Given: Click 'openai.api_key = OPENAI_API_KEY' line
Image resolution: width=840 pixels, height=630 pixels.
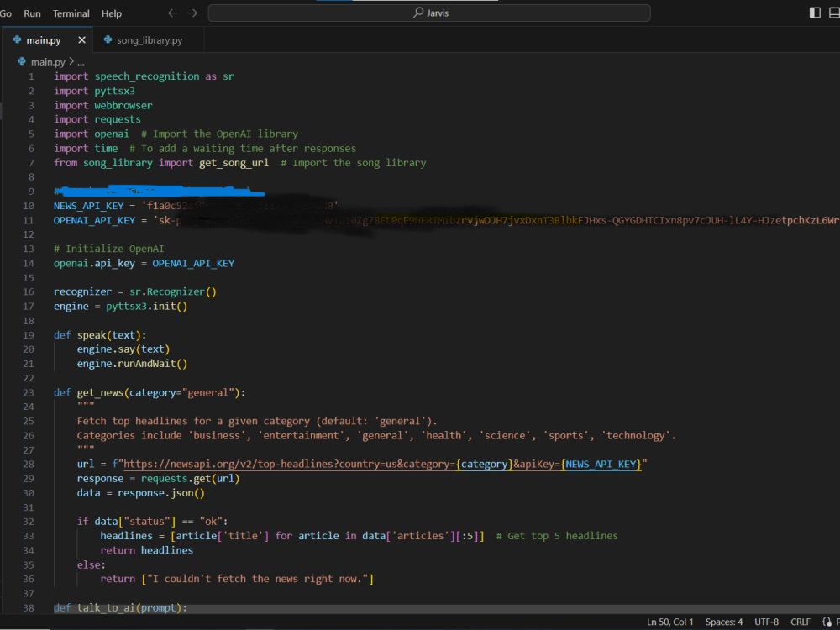Looking at the screenshot, I should (144, 263).
